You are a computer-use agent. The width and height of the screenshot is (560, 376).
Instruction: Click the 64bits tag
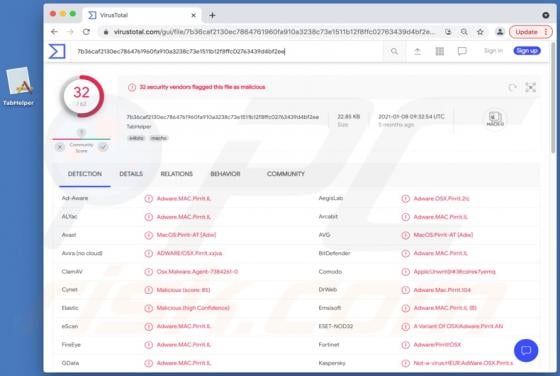pyautogui.click(x=136, y=138)
